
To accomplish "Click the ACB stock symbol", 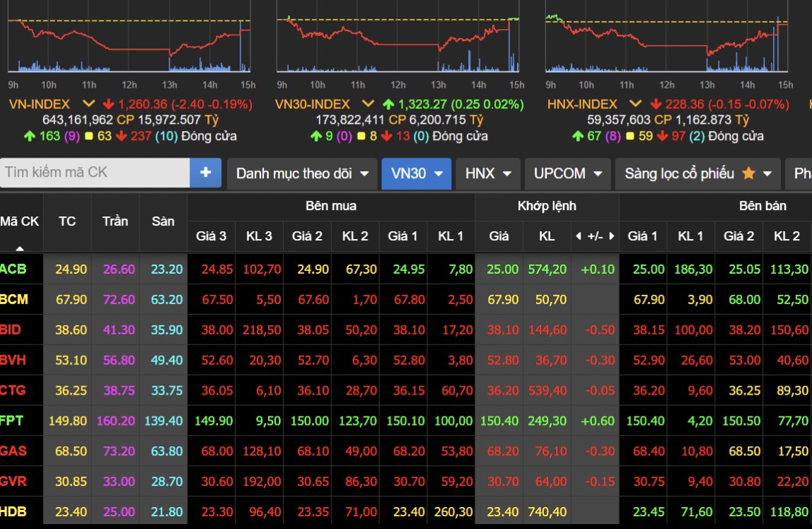I will (x=13, y=269).
